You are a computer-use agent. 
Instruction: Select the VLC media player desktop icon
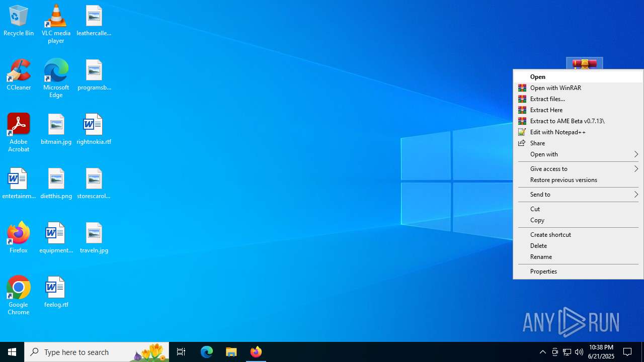pyautogui.click(x=56, y=24)
